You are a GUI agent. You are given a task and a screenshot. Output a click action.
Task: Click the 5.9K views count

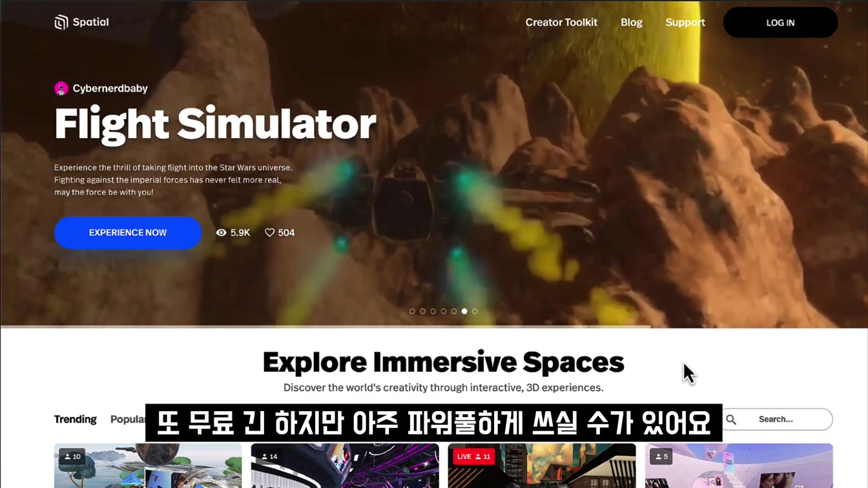click(240, 232)
